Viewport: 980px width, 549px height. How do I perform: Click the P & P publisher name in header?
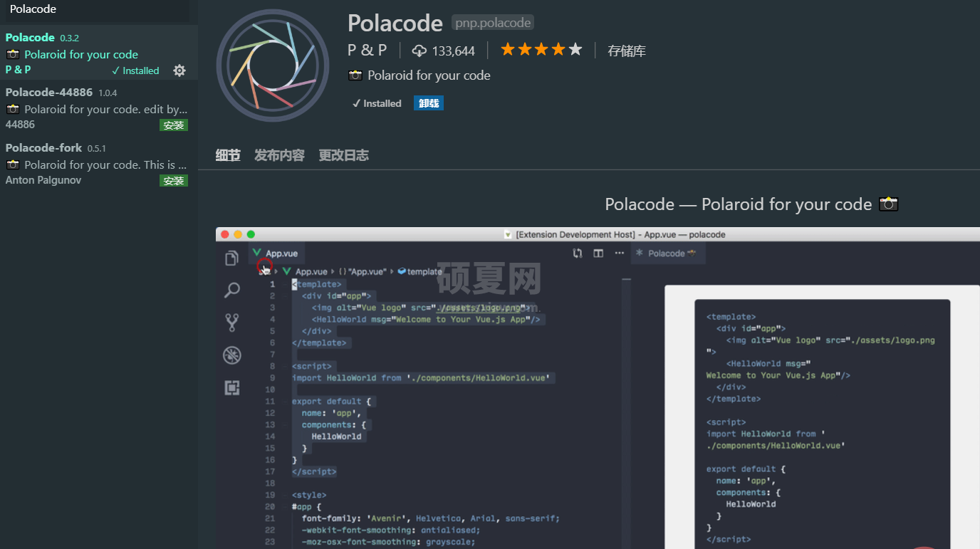coord(367,50)
